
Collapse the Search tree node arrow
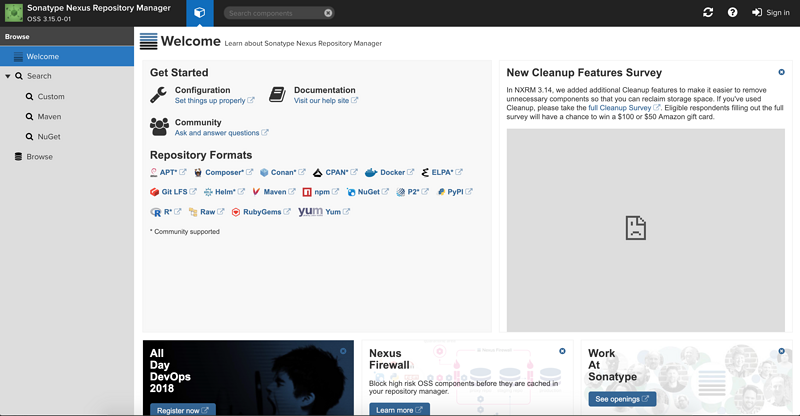(8, 76)
